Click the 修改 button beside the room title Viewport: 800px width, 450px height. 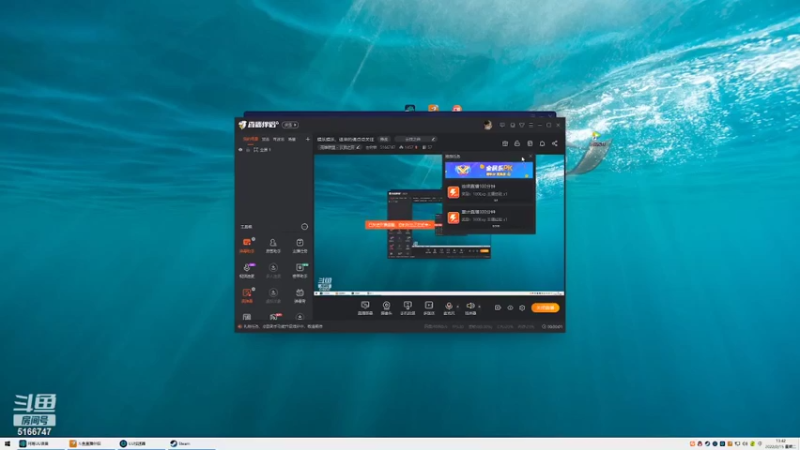[384, 139]
